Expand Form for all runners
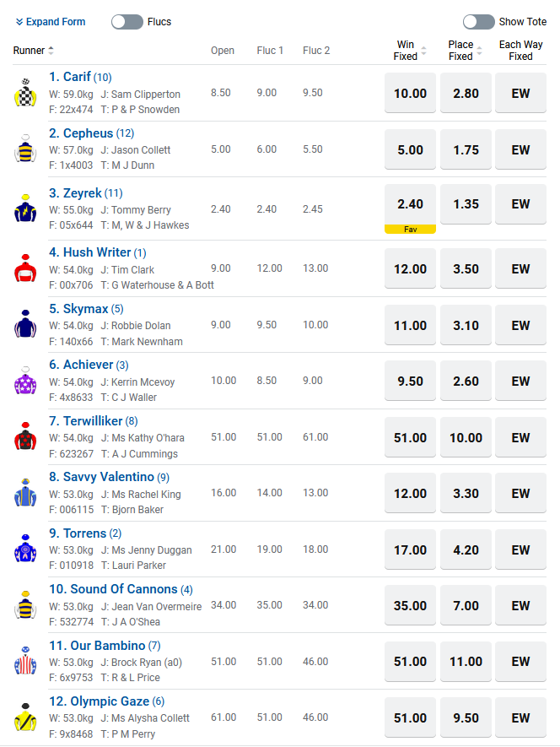This screenshot has width=560, height=747. 51,22
